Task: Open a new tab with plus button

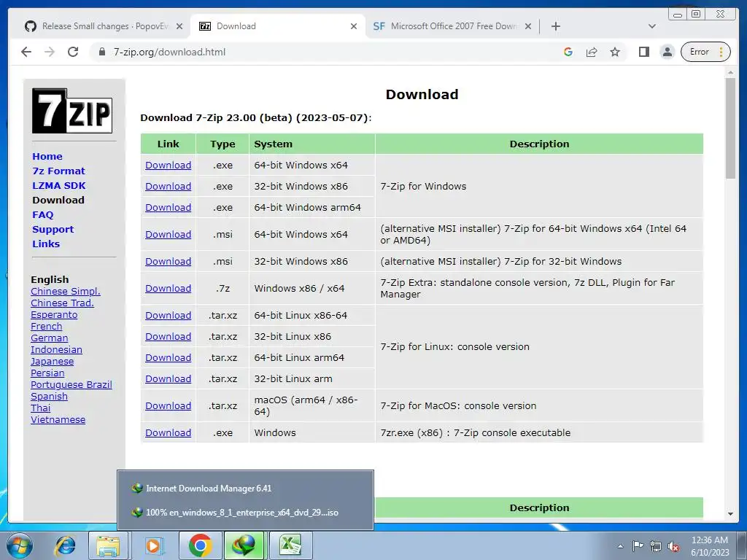Action: click(x=555, y=26)
